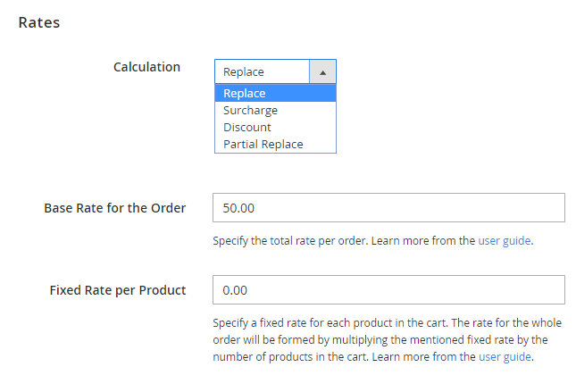576x392 pixels.
Task: Click the 0.00 value in Fixed Rate
Action: (x=235, y=290)
